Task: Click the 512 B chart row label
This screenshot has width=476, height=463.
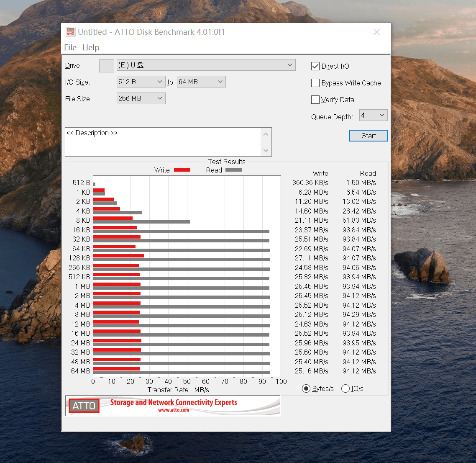Action: coord(82,183)
